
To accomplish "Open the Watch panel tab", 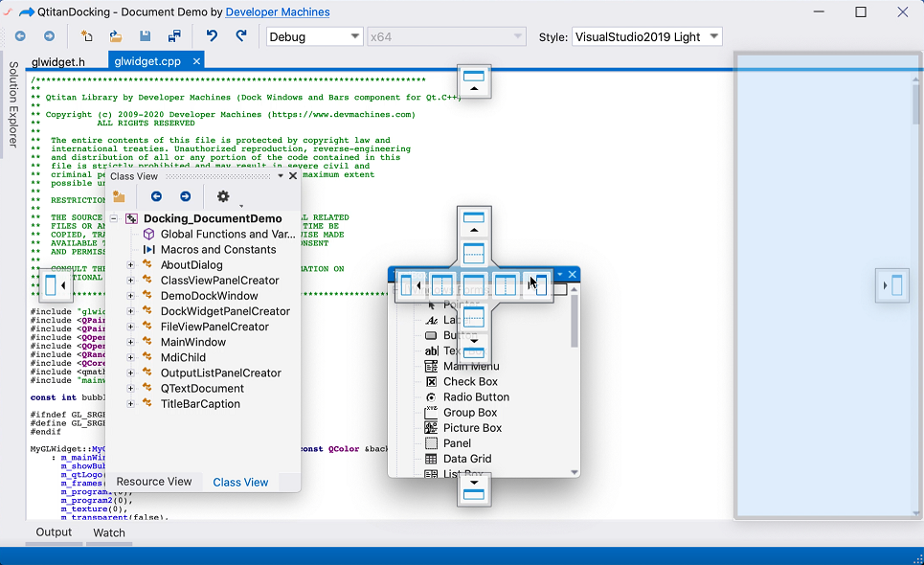I will pyautogui.click(x=109, y=532).
